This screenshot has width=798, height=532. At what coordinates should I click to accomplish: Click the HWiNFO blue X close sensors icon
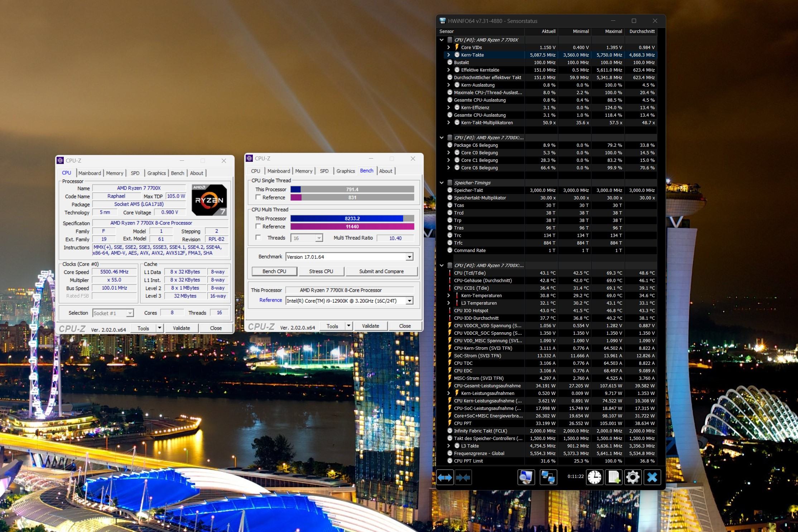point(652,477)
